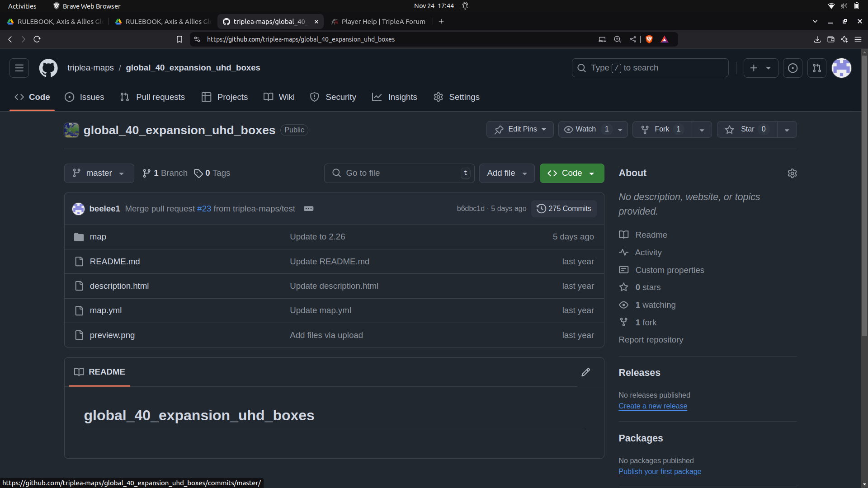Image resolution: width=868 pixels, height=488 pixels.
Task: View the 275 Commits history
Action: coord(564,209)
